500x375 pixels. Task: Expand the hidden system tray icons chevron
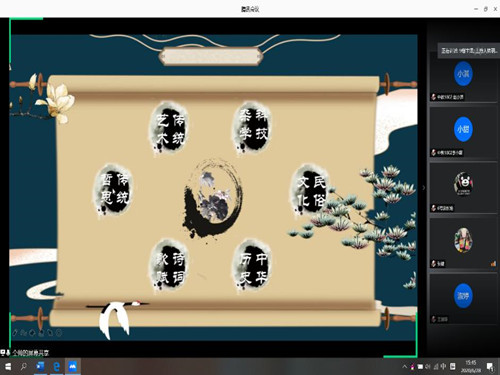pos(404,367)
